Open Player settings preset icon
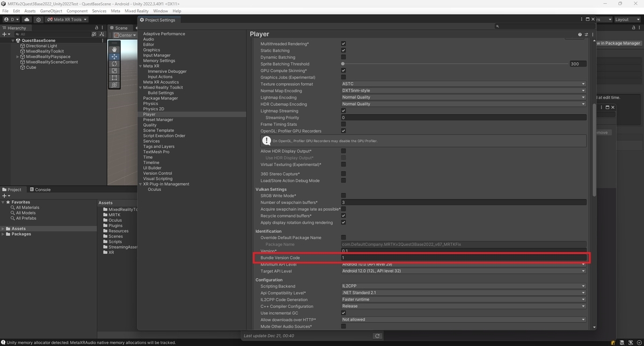 pos(586,34)
